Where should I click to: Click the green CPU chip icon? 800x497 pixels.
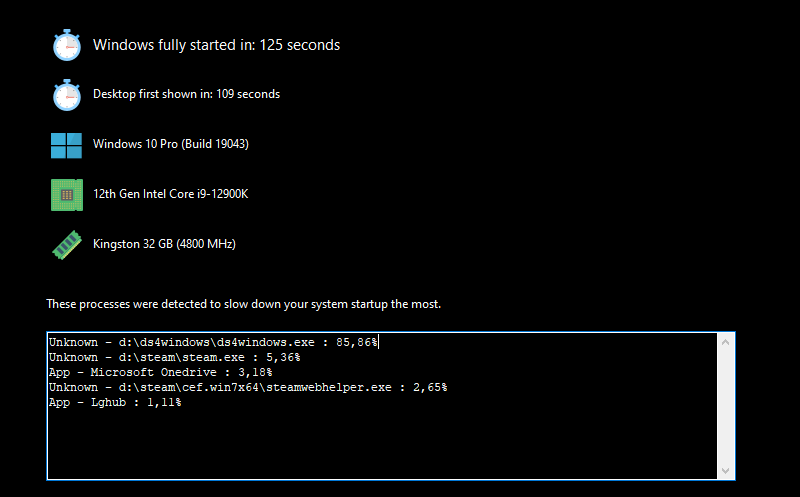coord(67,195)
